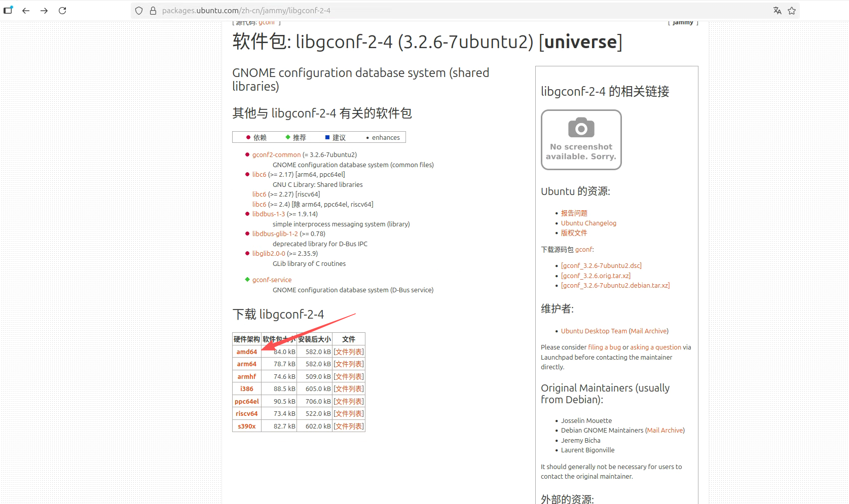849x504 pixels.
Task: Click the browser back arrow
Action: 25,10
